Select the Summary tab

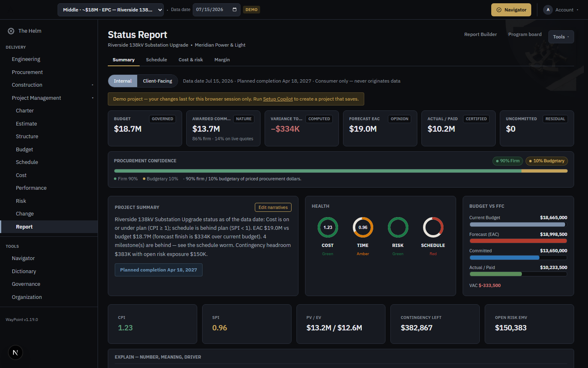pos(124,60)
